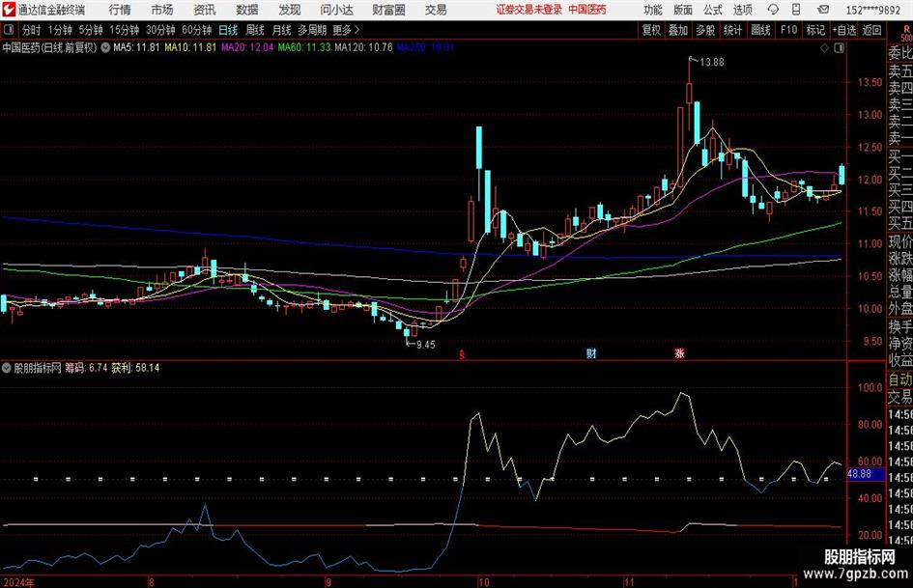Click the 9.45 low price label
Image resolution: width=913 pixels, height=588 pixels.
click(426, 345)
